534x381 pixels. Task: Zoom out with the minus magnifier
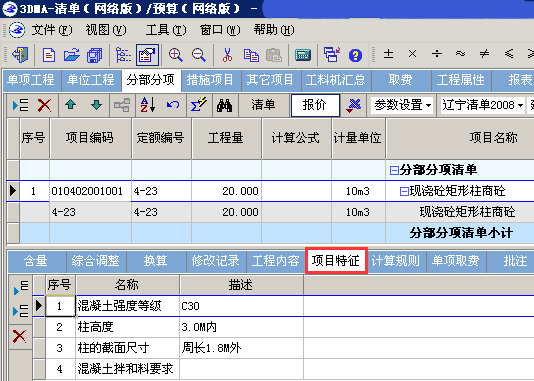coord(199,54)
